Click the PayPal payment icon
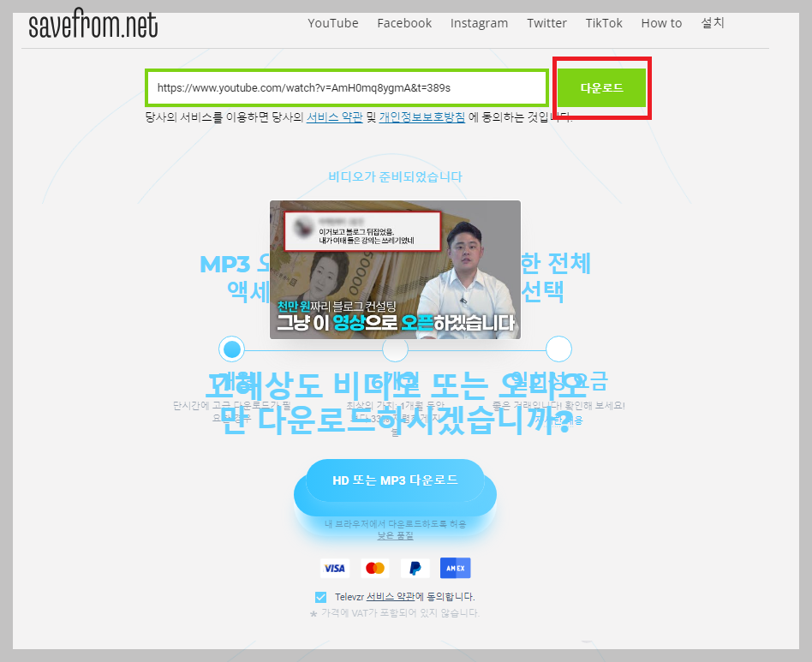The width and height of the screenshot is (812, 662). 415,569
